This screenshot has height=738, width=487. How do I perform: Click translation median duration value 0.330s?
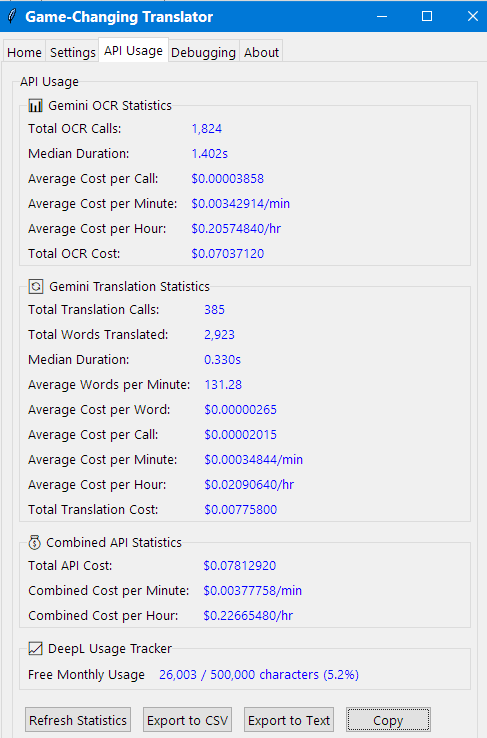222,359
